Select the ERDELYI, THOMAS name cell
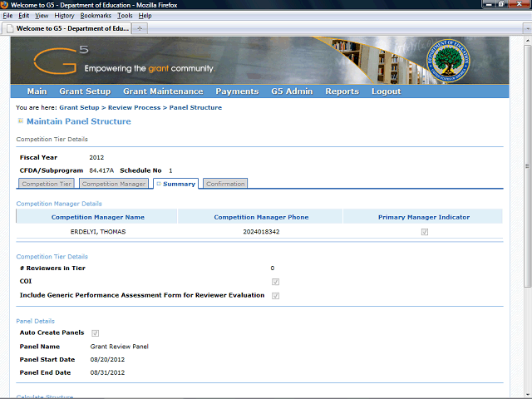 pyautogui.click(x=98, y=232)
